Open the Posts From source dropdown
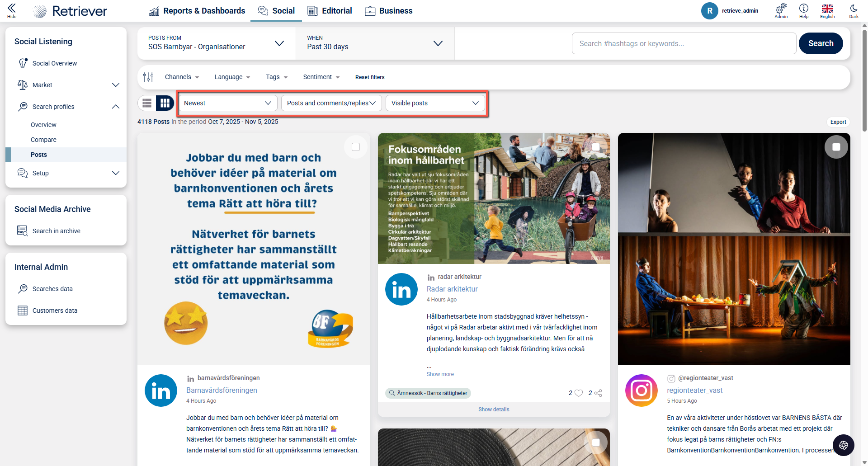The image size is (868, 466). click(217, 43)
